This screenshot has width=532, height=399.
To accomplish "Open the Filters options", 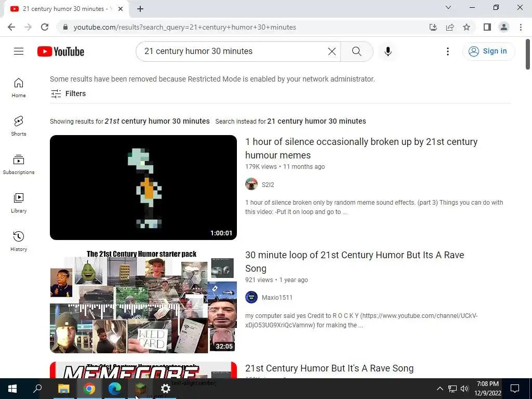I will click(68, 94).
